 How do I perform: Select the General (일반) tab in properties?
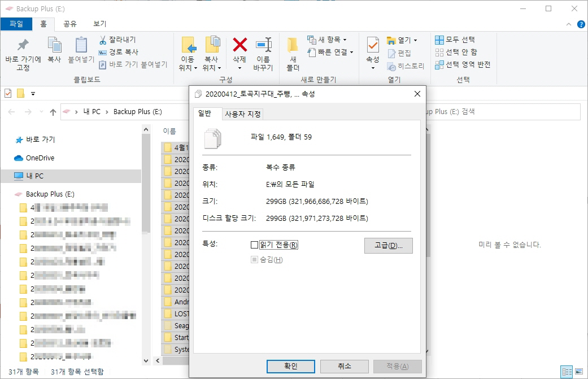[204, 113]
